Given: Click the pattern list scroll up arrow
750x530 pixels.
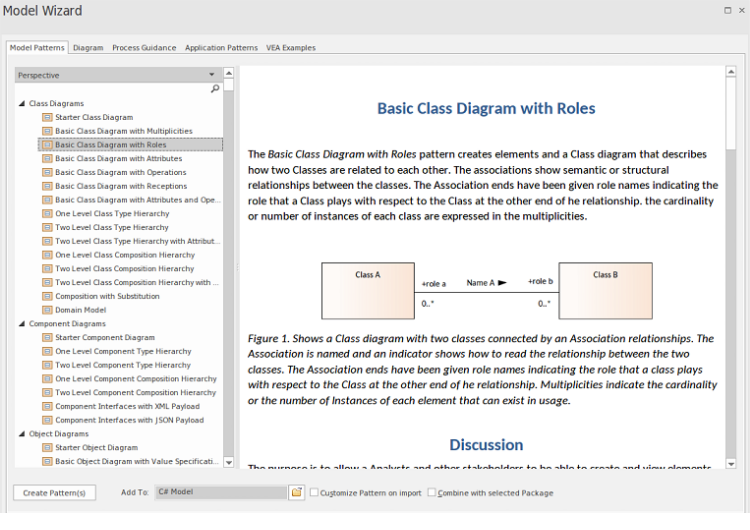Looking at the screenshot, I should 229,73.
